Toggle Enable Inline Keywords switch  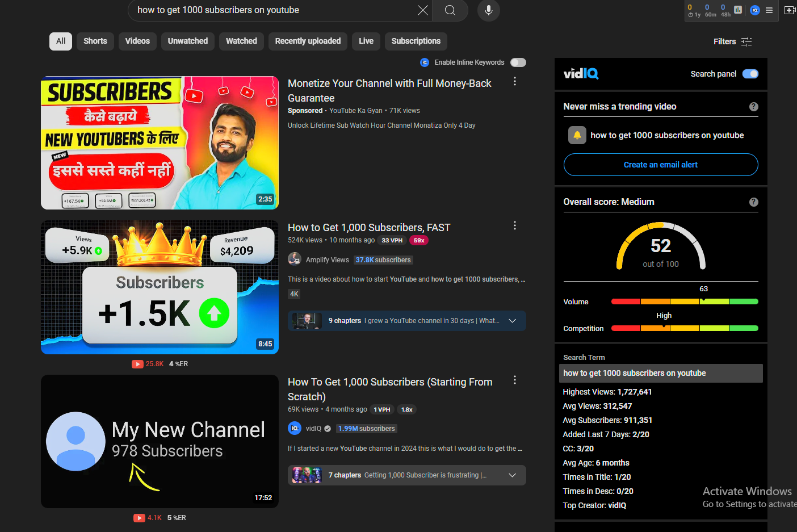518,62
